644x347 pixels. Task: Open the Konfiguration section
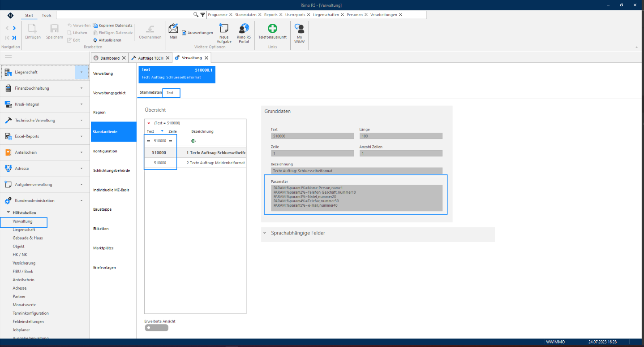pos(105,151)
